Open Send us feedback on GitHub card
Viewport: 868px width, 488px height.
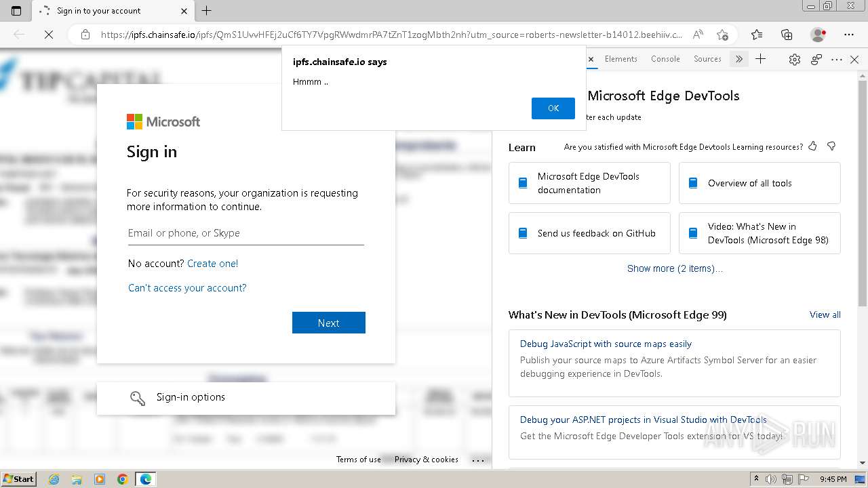tap(589, 233)
